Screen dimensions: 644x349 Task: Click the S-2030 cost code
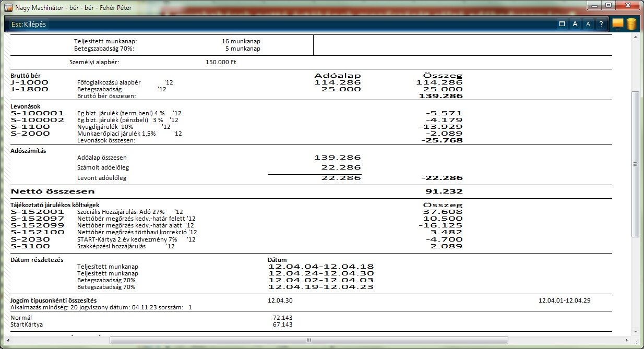(x=30, y=239)
